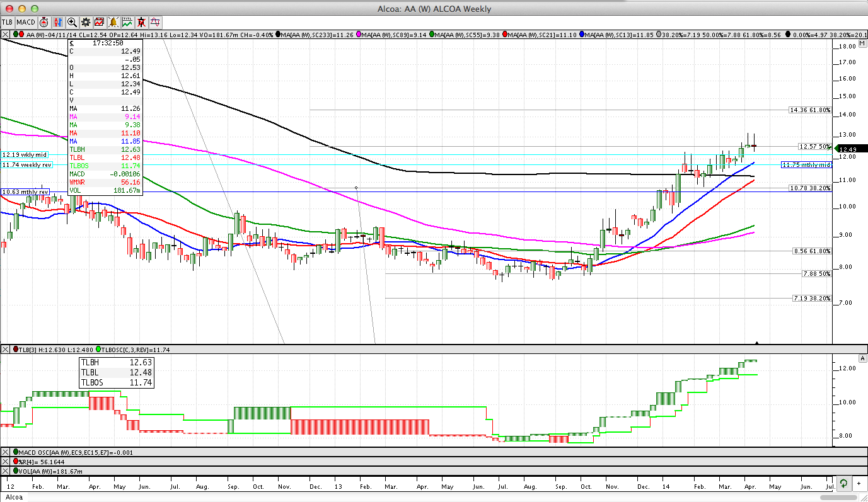Screen dimensions: 868x502
Task: Click the '8.56 61.80%' Fibonacci label
Action: (811, 251)
